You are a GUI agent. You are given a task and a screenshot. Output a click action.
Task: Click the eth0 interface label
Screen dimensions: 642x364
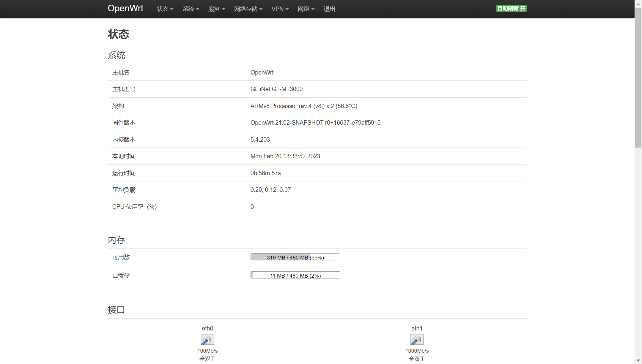click(x=207, y=328)
